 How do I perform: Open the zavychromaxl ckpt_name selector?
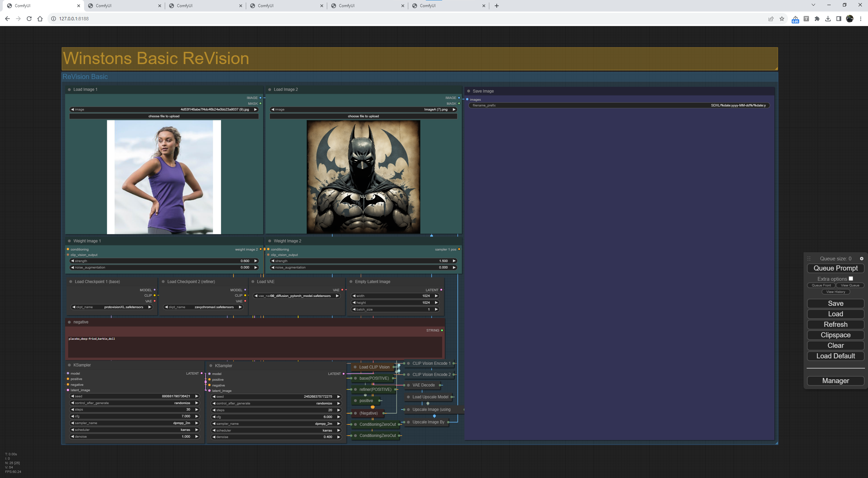coord(203,307)
